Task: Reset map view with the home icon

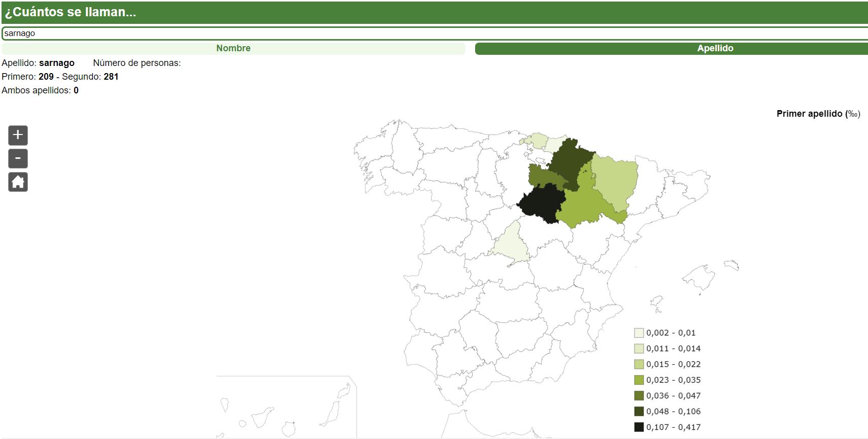Action: tap(18, 182)
